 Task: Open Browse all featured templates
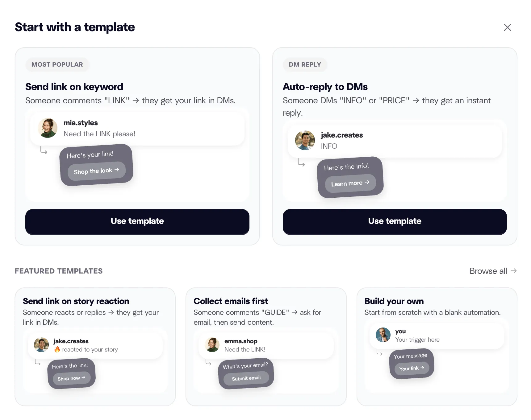tap(488, 271)
